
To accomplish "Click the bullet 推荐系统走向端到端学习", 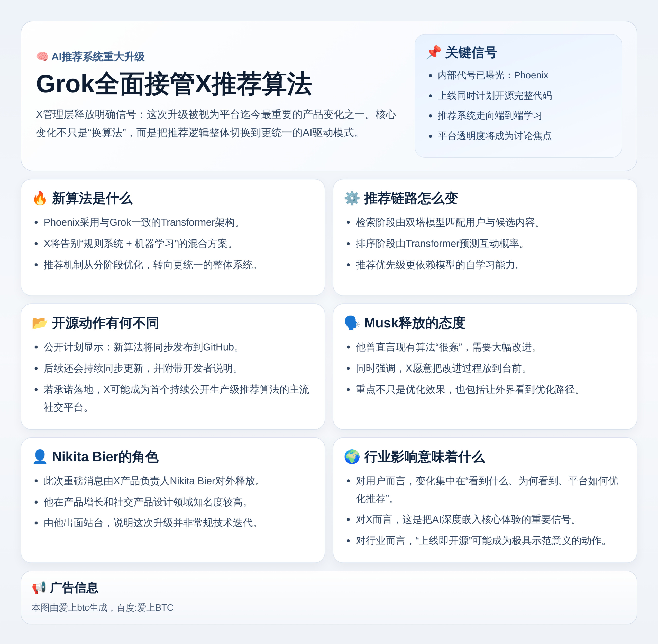I will (x=490, y=116).
